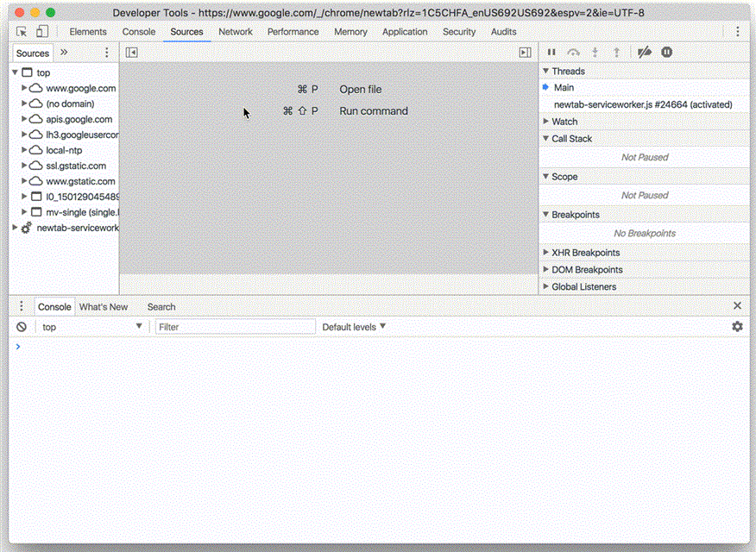Toggle the device toolbar icon
756x552 pixels.
[x=41, y=31]
